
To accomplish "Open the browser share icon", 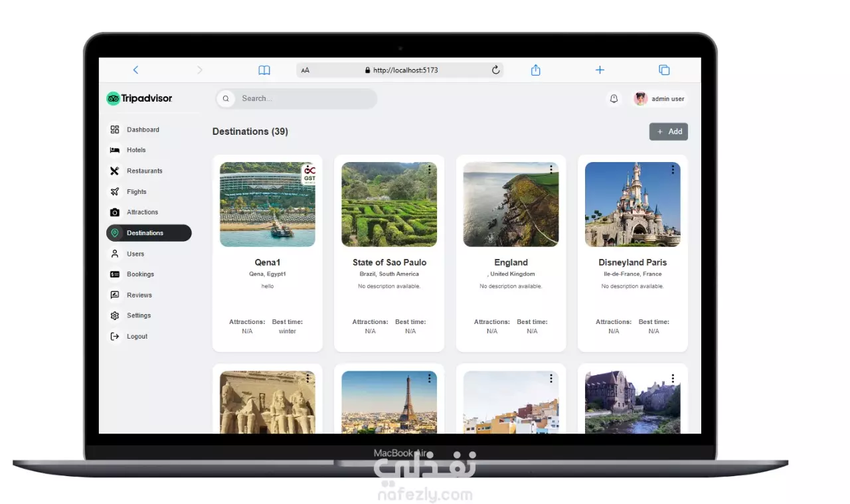I will pyautogui.click(x=536, y=70).
